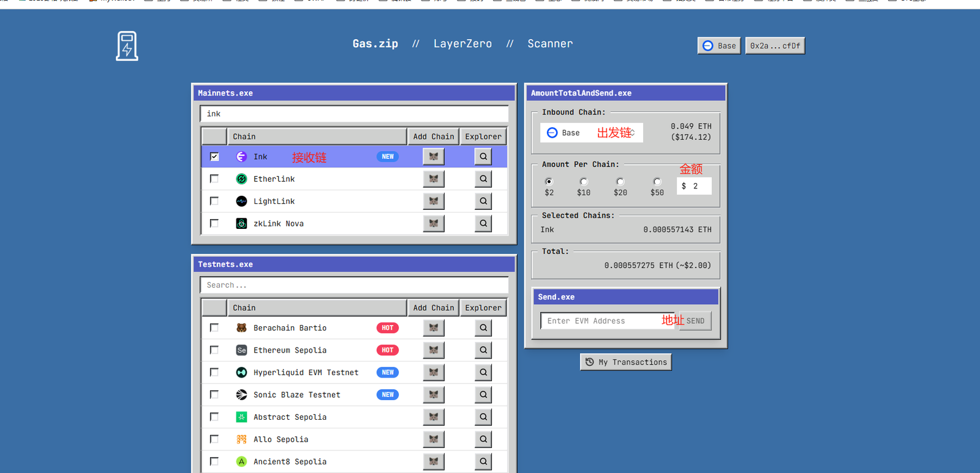The image size is (980, 473).
Task: Add Ethereum Sepolia via the MetaMask fox icon
Action: click(x=434, y=350)
